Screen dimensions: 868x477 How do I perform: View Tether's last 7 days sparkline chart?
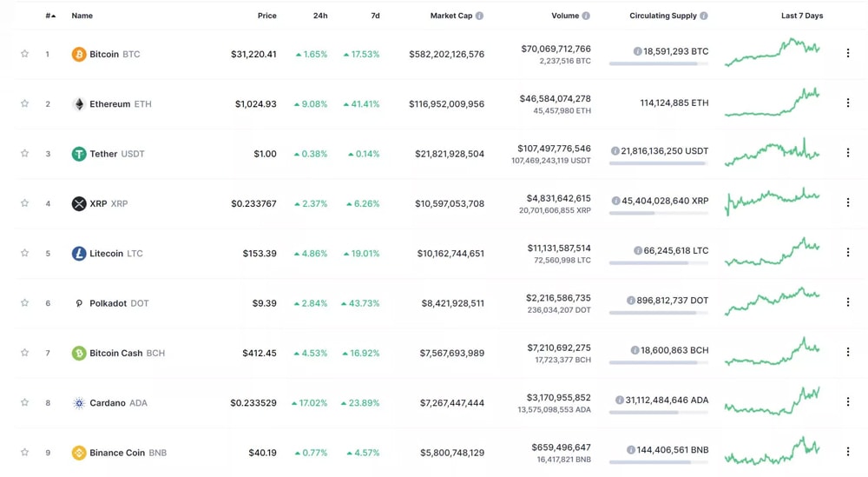[773, 153]
